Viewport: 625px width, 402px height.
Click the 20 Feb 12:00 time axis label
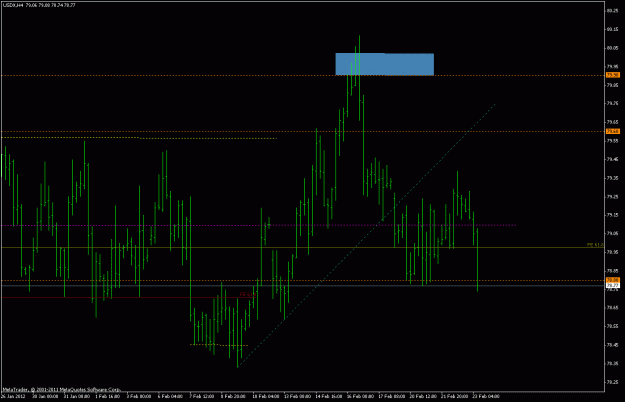point(423,396)
